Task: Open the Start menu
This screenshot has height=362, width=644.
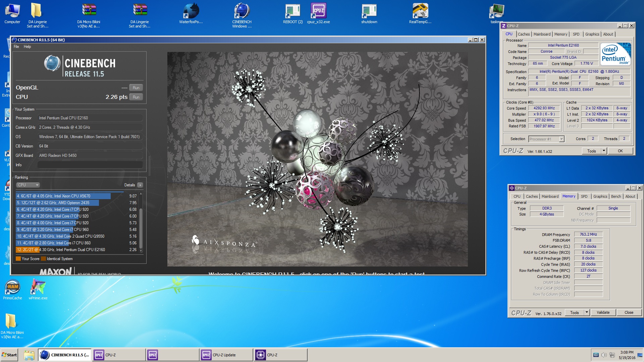Action: click(9, 355)
